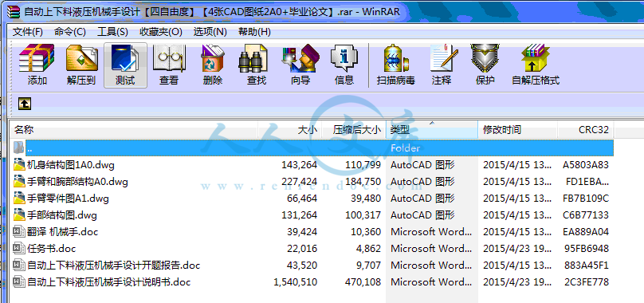The height and width of the screenshot is (303, 644).
Task: Select file 自动上下料液压机械手设计说明书.doc
Action: coord(109,282)
